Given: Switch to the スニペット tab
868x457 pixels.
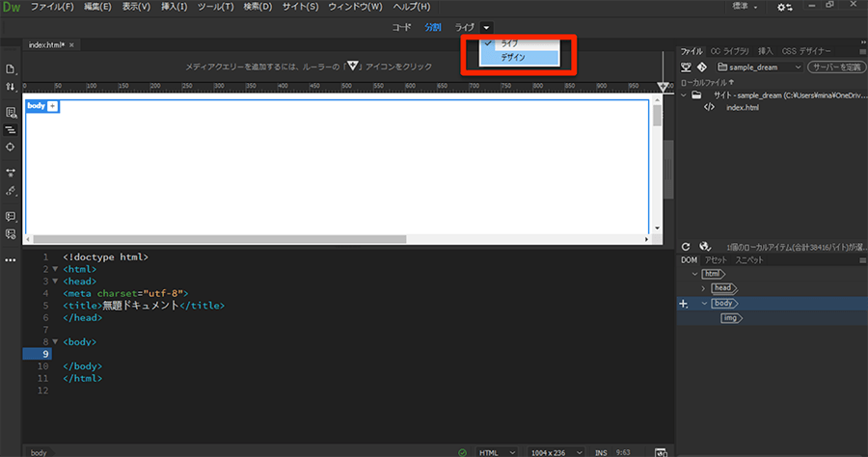Looking at the screenshot, I should pos(749,260).
